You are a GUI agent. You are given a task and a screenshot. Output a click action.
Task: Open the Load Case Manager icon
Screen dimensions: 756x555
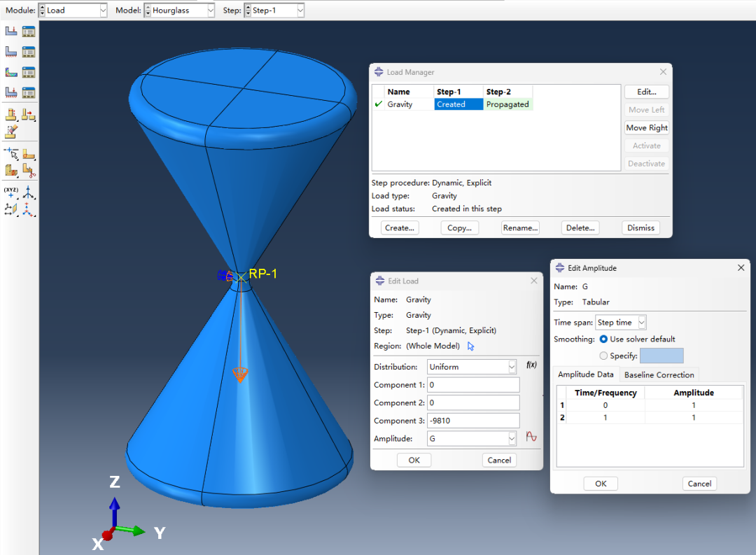29,92
